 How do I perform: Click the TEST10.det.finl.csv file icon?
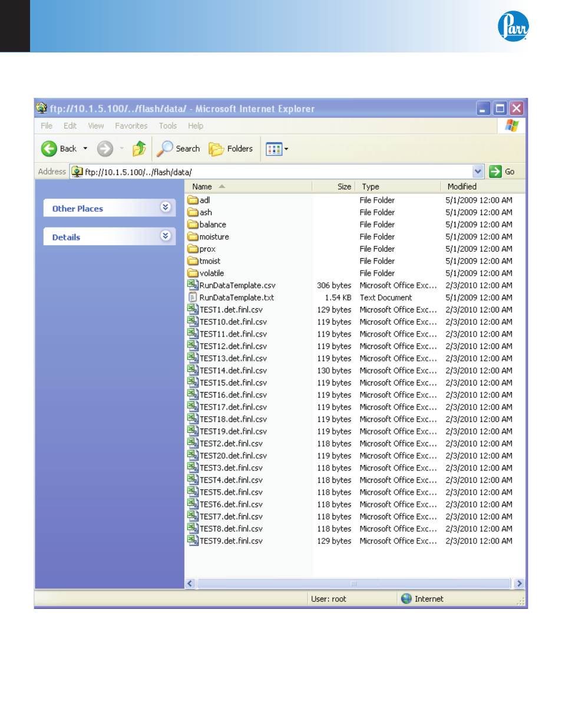point(193,321)
